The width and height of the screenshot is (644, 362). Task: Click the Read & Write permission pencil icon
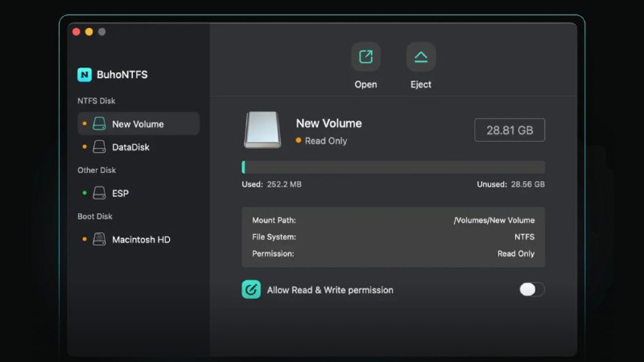(251, 290)
